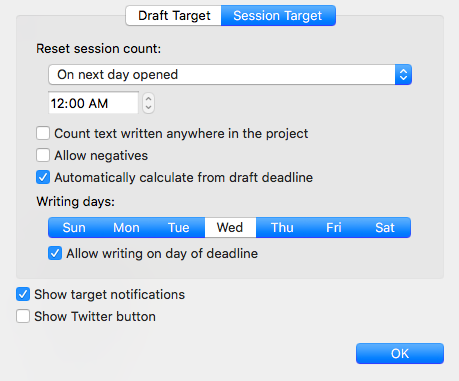Screen dimensions: 459x381
Task: Uncheck Automatically calculate from draft deadline
Action: [43, 177]
